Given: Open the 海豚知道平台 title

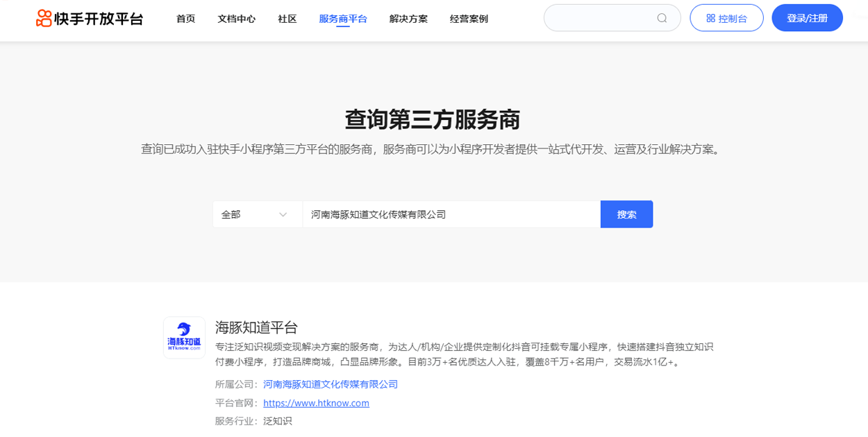Looking at the screenshot, I should tap(256, 327).
